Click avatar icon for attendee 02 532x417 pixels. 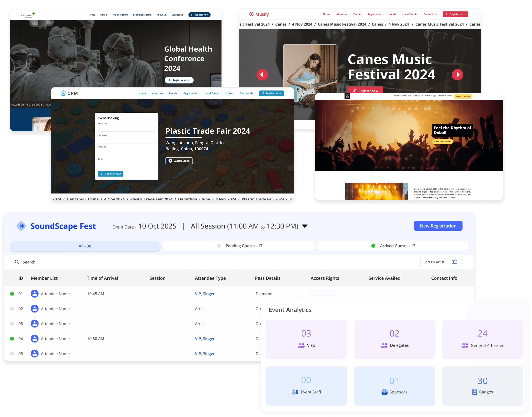pos(35,309)
